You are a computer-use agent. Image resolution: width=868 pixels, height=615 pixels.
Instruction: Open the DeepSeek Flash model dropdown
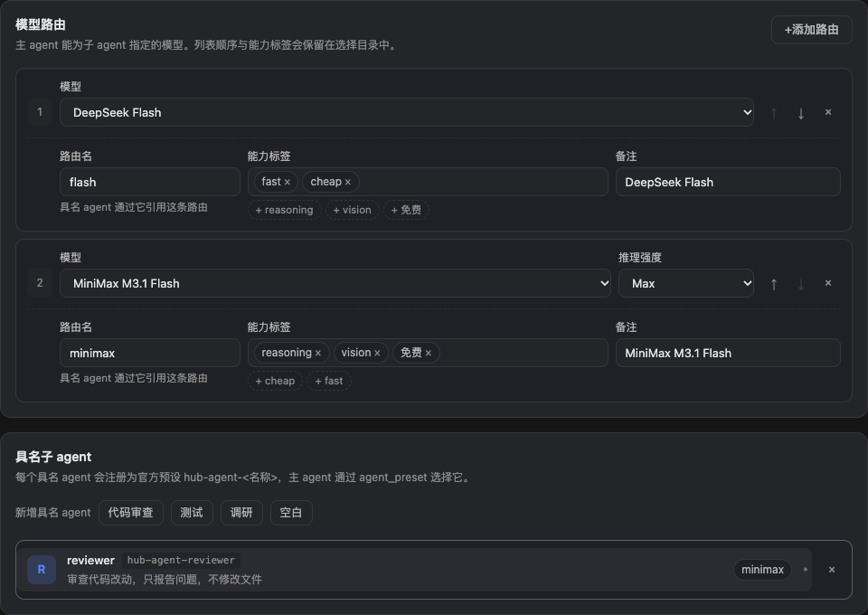coord(406,112)
